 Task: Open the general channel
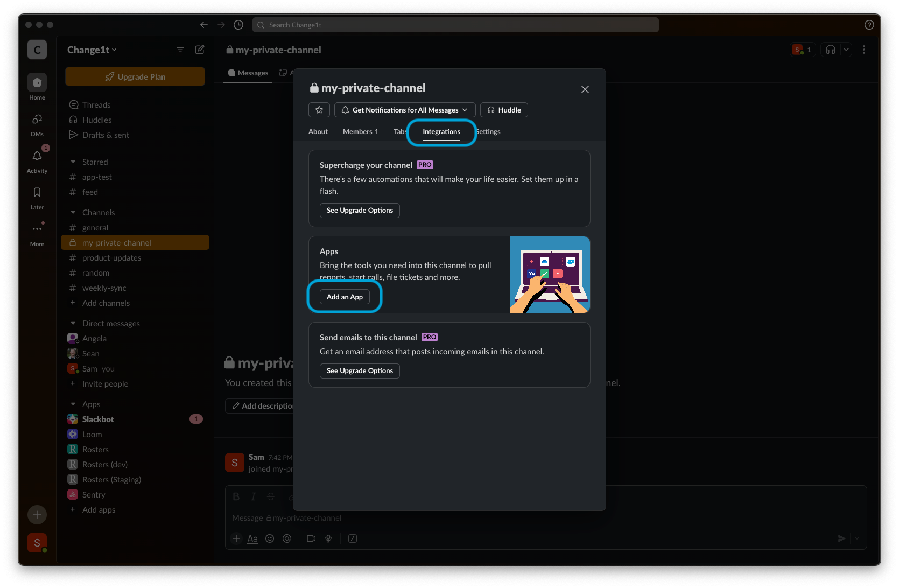135,227
